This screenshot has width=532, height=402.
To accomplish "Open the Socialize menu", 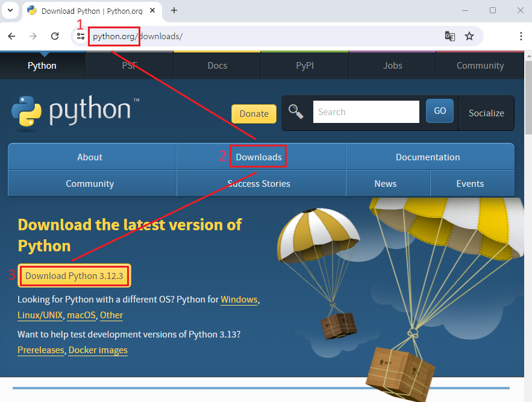I will tap(486, 113).
